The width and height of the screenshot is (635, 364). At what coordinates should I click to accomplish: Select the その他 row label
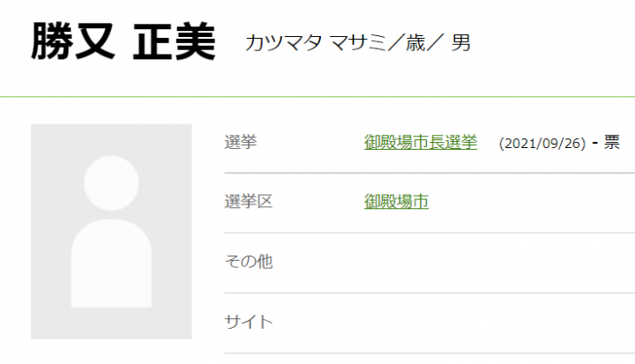tap(249, 262)
